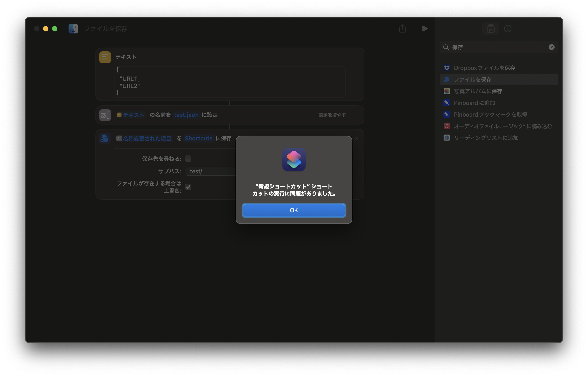
Task: Choose リーディングリストに追加 action
Action: coord(486,138)
